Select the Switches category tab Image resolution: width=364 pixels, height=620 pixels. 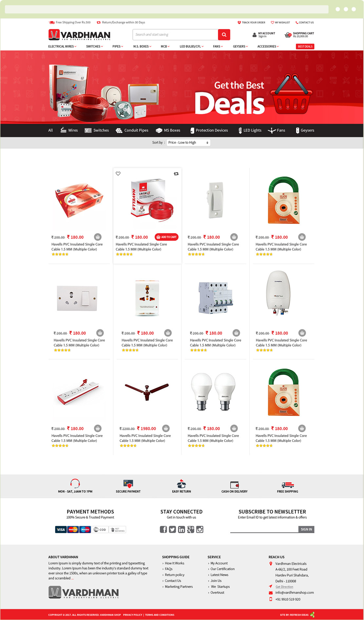(97, 130)
